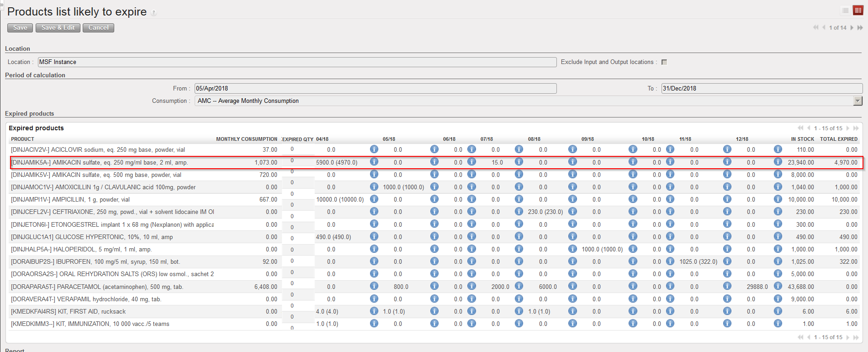The width and height of the screenshot is (868, 352).
Task: Go to next record beside '1 of 14'
Action: pyautogui.click(x=852, y=28)
